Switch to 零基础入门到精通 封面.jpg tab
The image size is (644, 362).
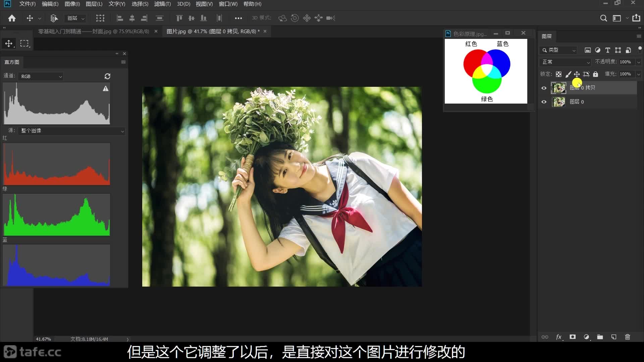point(94,31)
